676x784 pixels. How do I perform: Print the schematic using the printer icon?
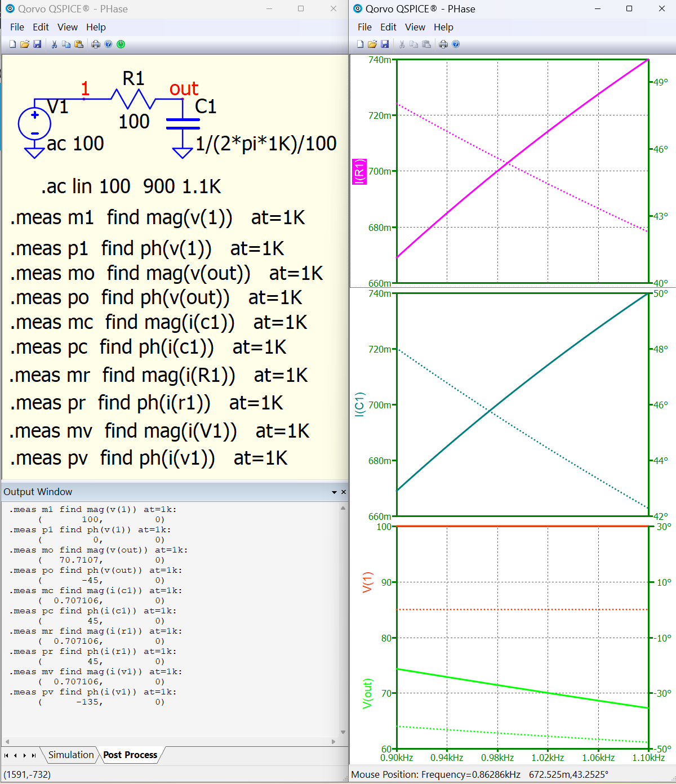click(x=96, y=44)
